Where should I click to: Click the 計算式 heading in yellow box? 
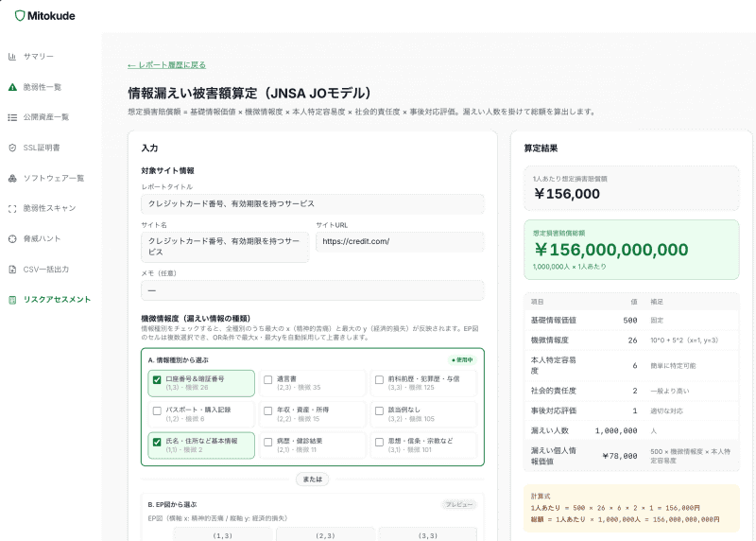pyautogui.click(x=541, y=497)
